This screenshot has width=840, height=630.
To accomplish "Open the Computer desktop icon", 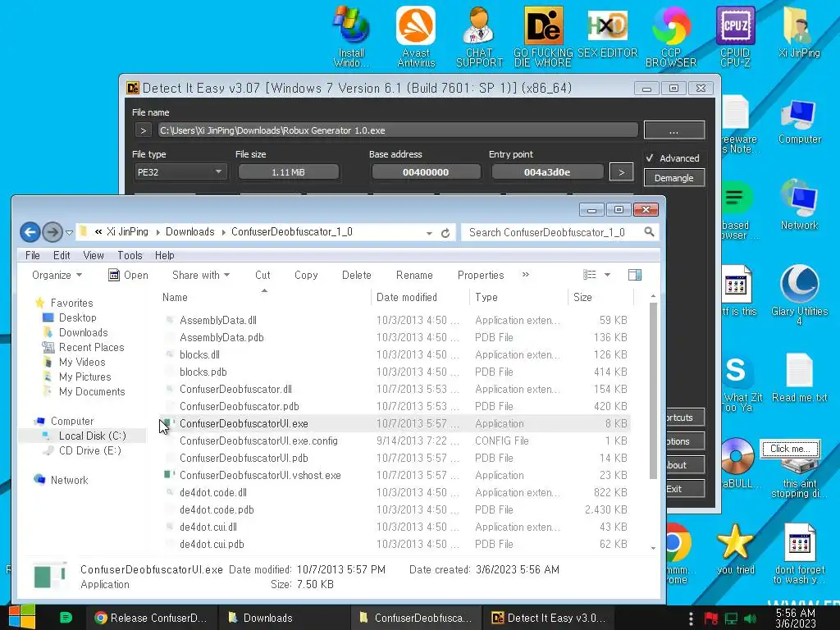I will click(799, 121).
